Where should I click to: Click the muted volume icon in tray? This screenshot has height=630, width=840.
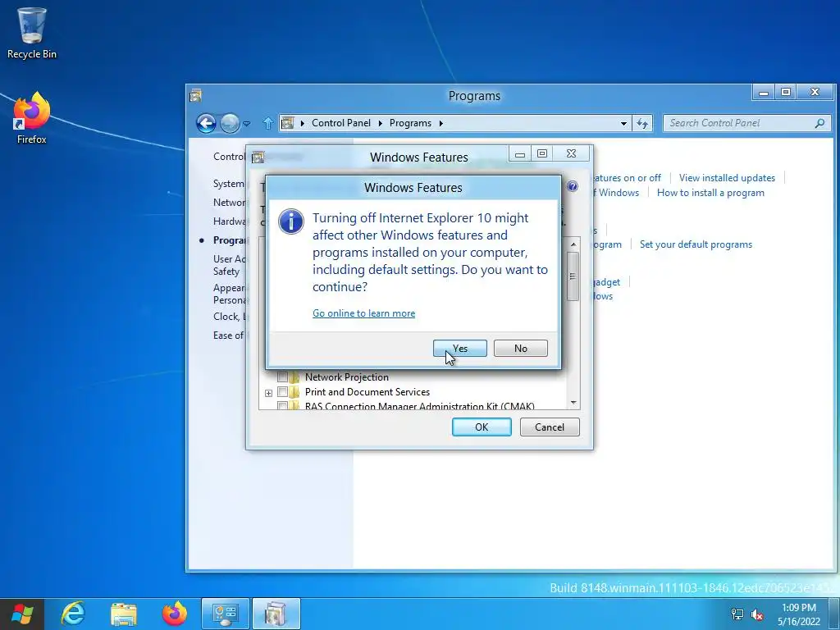pos(757,614)
